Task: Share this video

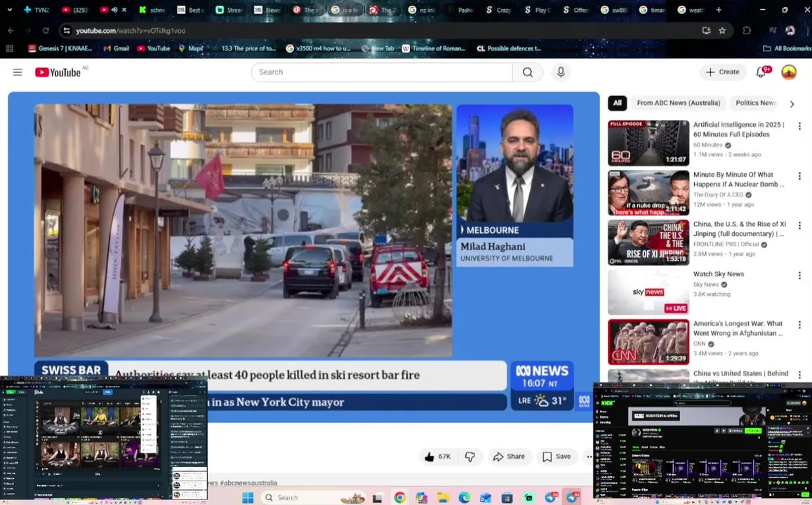Action: pyautogui.click(x=509, y=457)
